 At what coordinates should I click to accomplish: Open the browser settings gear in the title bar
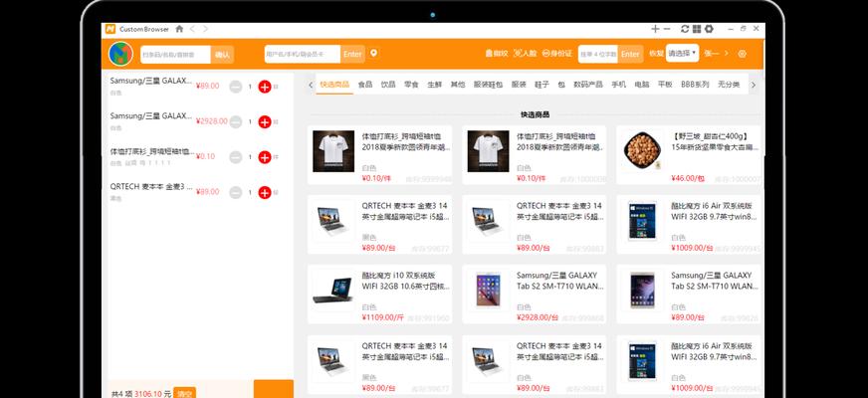(x=709, y=29)
